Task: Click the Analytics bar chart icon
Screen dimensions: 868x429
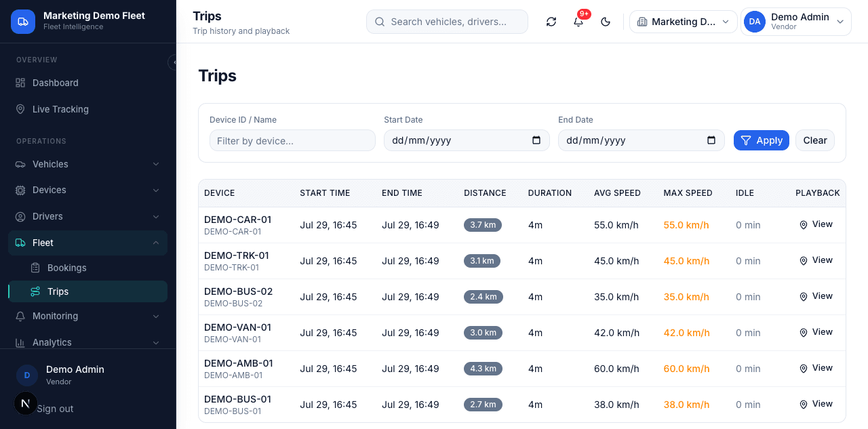Action: coord(20,342)
